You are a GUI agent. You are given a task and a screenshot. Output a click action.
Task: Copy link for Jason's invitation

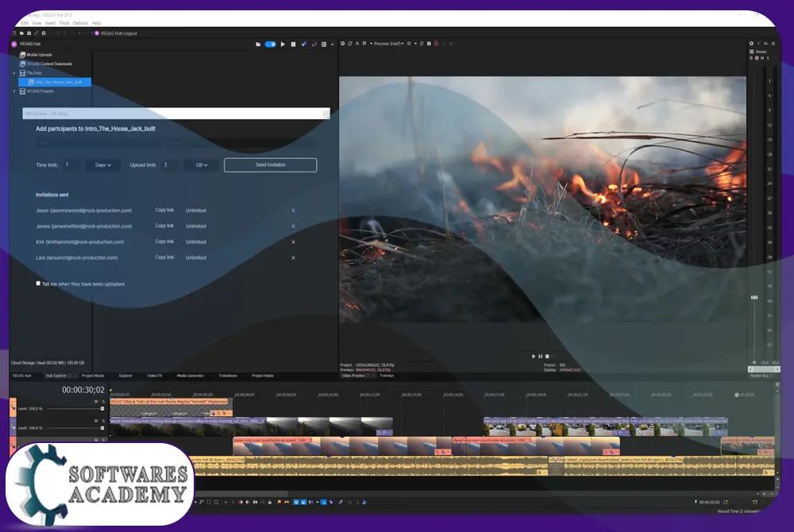164,210
